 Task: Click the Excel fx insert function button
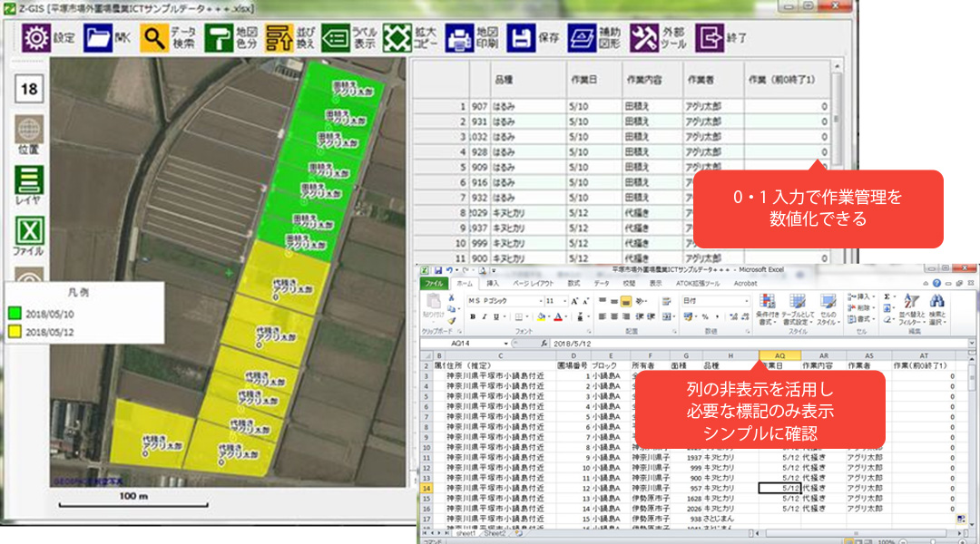pos(544,344)
